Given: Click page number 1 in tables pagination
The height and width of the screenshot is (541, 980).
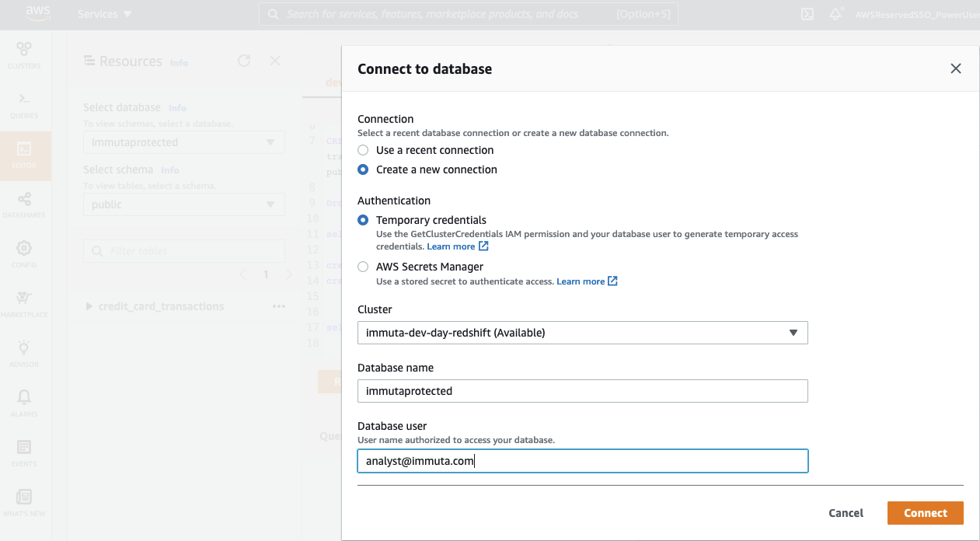Looking at the screenshot, I should coord(266,274).
